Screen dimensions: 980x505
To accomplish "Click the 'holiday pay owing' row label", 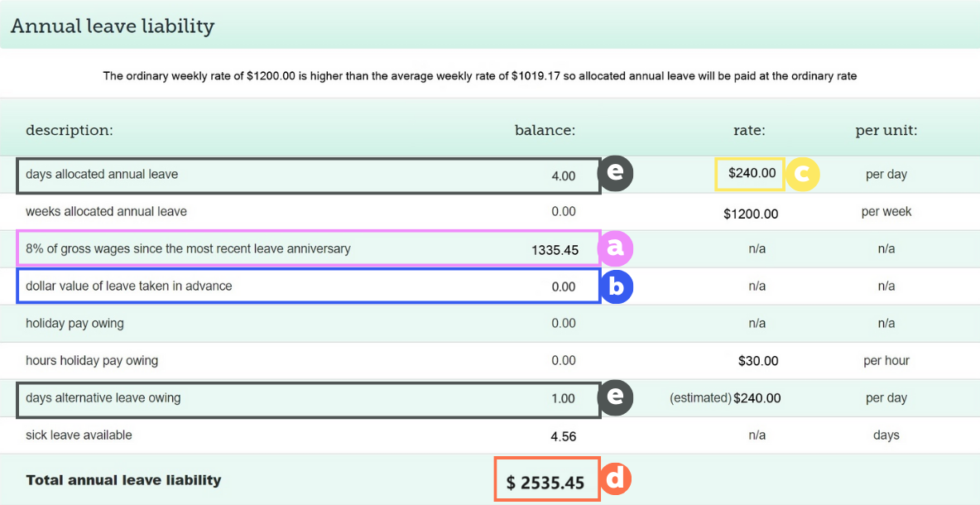I will [x=75, y=323].
